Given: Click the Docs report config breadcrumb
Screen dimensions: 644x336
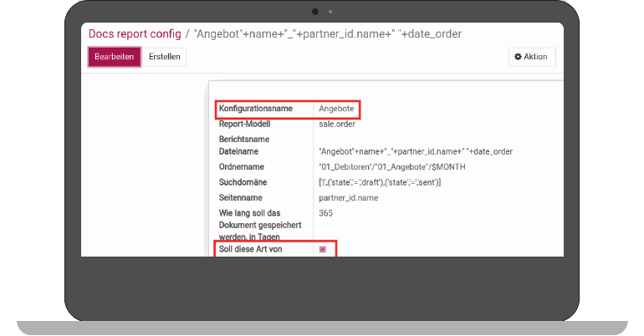Looking at the screenshot, I should tap(135, 34).
